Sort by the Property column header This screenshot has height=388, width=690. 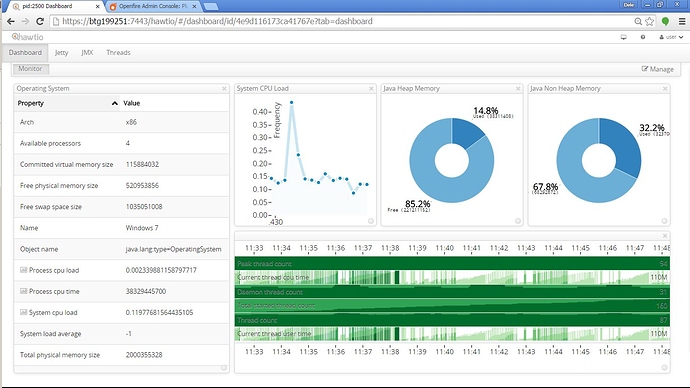pos(67,103)
